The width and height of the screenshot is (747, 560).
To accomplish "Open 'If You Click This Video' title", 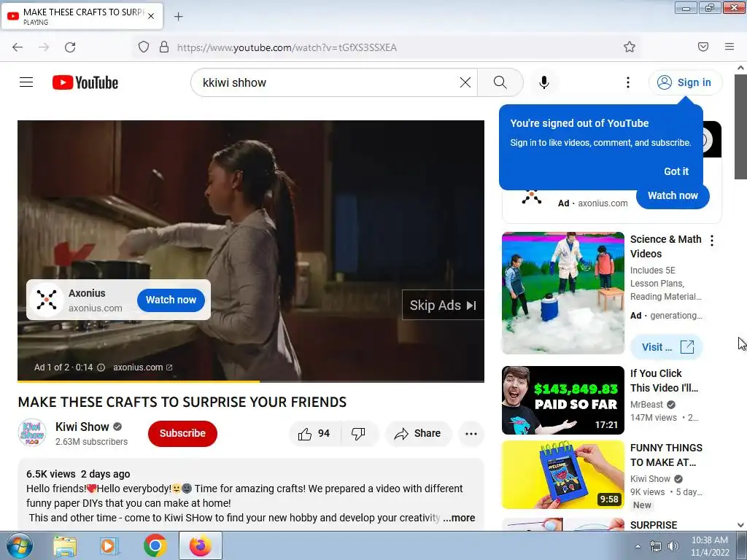I will (x=664, y=381).
